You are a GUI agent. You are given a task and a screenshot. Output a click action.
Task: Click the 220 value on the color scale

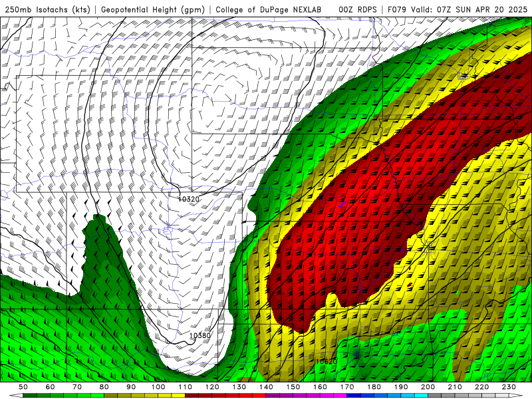click(x=481, y=387)
